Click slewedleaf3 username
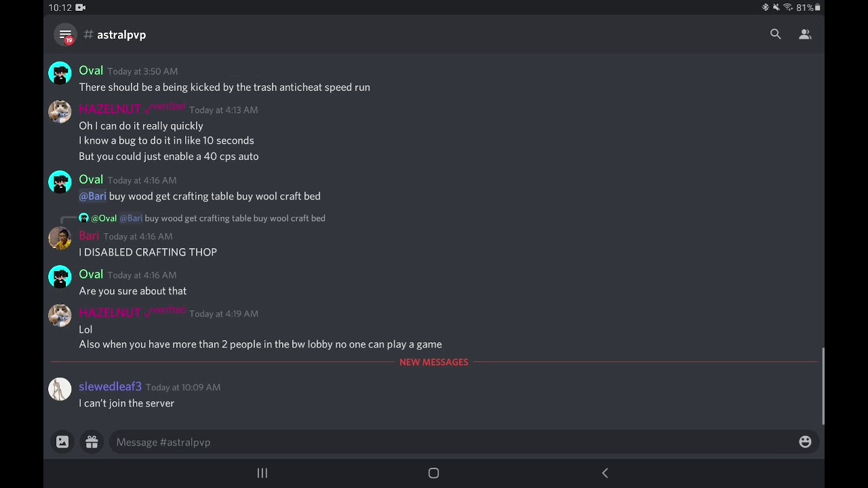This screenshot has width=868, height=488. (x=110, y=386)
